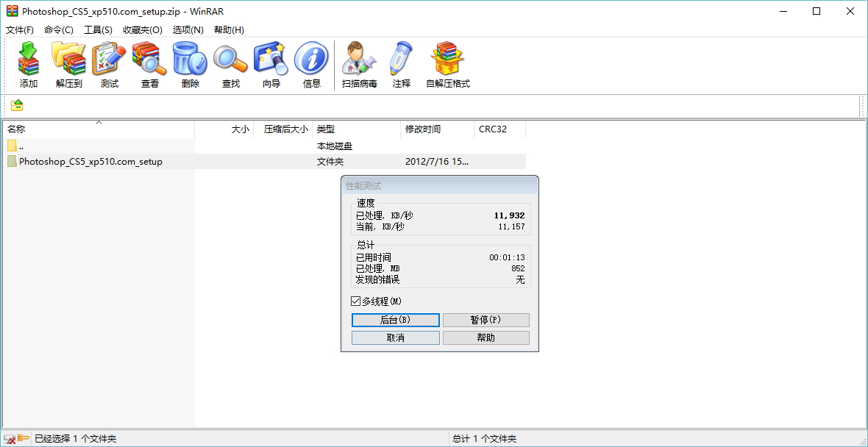Screen dimensions: 868x447
Task: Sort by 类型 column header
Action: [x=357, y=129]
